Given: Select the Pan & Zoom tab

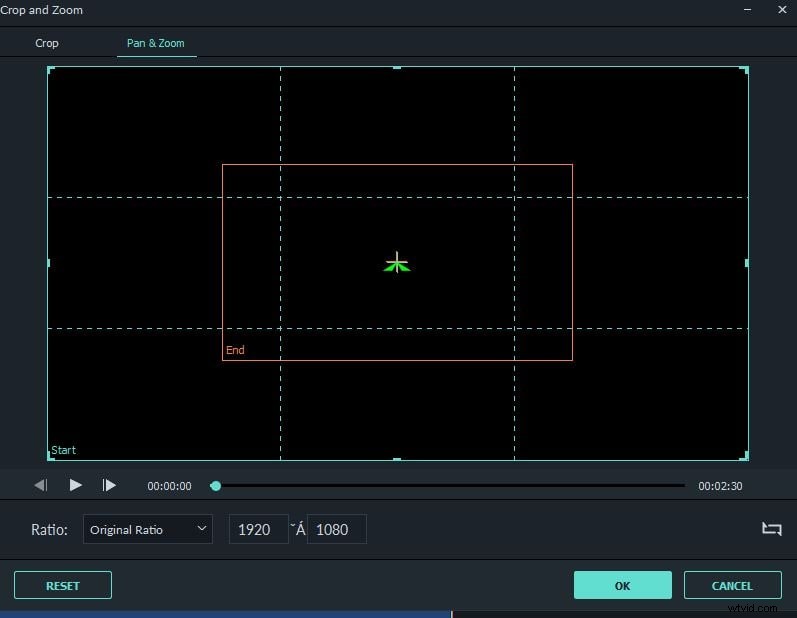Looking at the screenshot, I should click(156, 43).
